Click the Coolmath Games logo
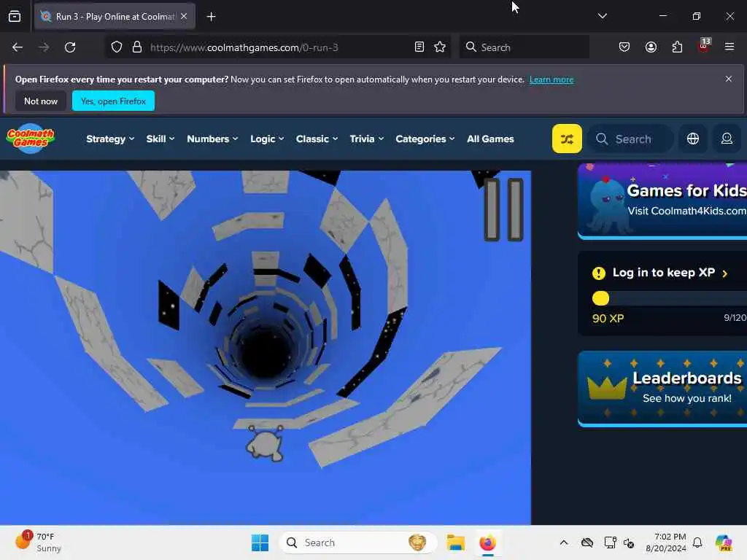This screenshot has height=560, width=747. 31,139
